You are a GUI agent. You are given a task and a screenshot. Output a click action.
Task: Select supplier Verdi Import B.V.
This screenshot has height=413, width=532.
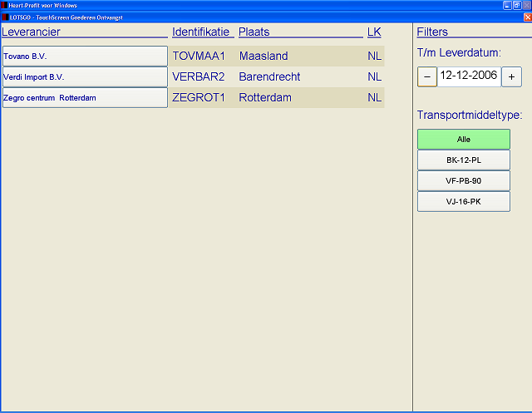click(85, 77)
